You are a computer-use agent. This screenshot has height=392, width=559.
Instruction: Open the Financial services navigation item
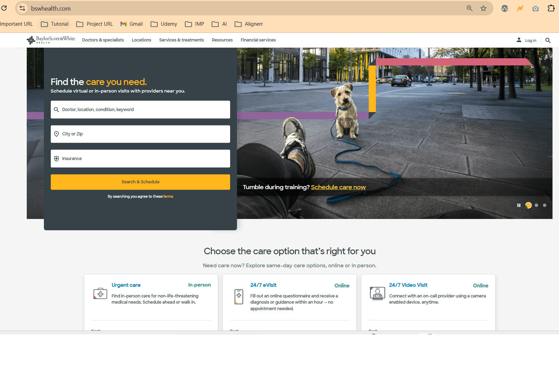258,40
